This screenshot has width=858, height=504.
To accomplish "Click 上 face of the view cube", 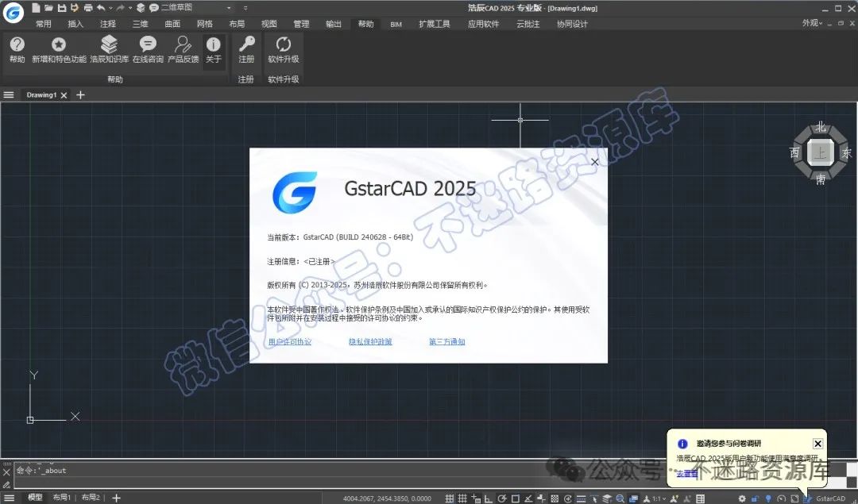I will [x=820, y=153].
